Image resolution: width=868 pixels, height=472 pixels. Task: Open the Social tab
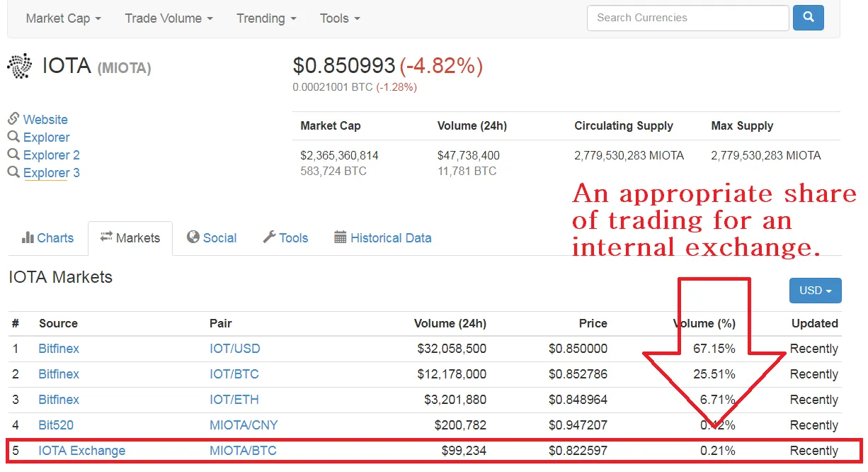click(x=212, y=238)
